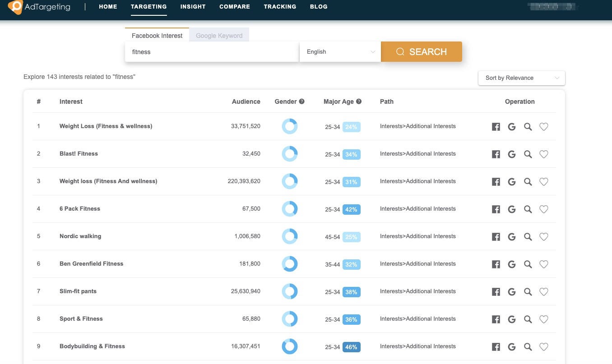The height and width of the screenshot is (364, 612).
Task: Open detailed search for 6 Pack Fitness
Action: pos(528,209)
